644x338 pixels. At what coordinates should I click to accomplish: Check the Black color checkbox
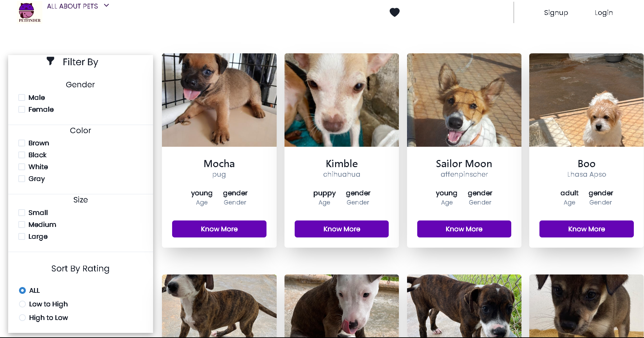coord(22,155)
